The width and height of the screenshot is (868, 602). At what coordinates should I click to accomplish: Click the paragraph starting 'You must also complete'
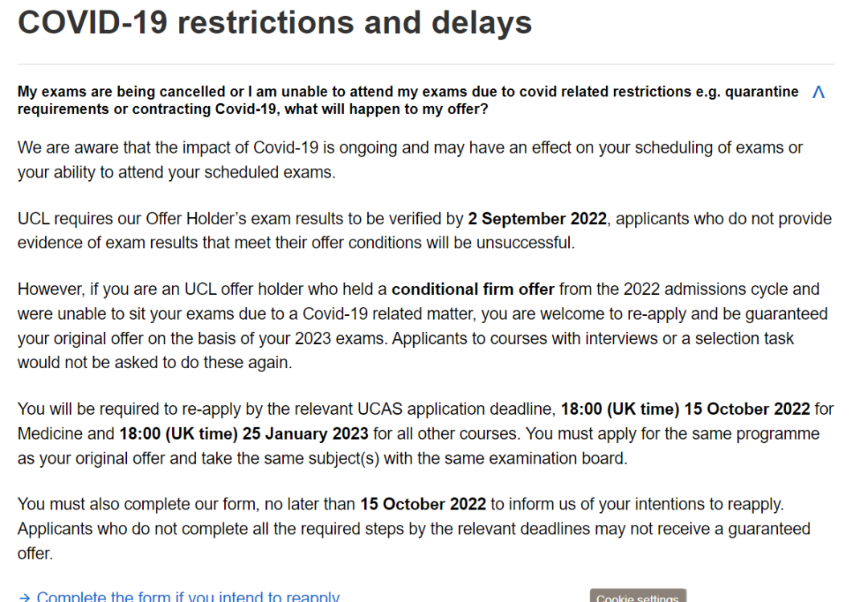(414, 529)
